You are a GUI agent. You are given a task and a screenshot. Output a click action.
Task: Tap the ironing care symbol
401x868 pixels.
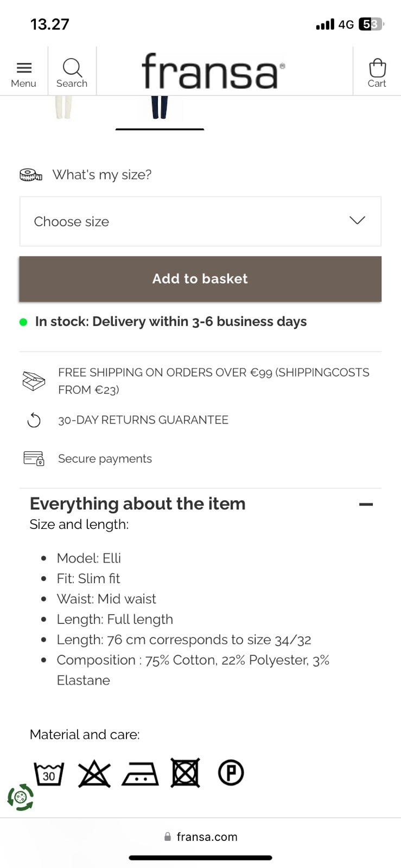[x=140, y=774]
